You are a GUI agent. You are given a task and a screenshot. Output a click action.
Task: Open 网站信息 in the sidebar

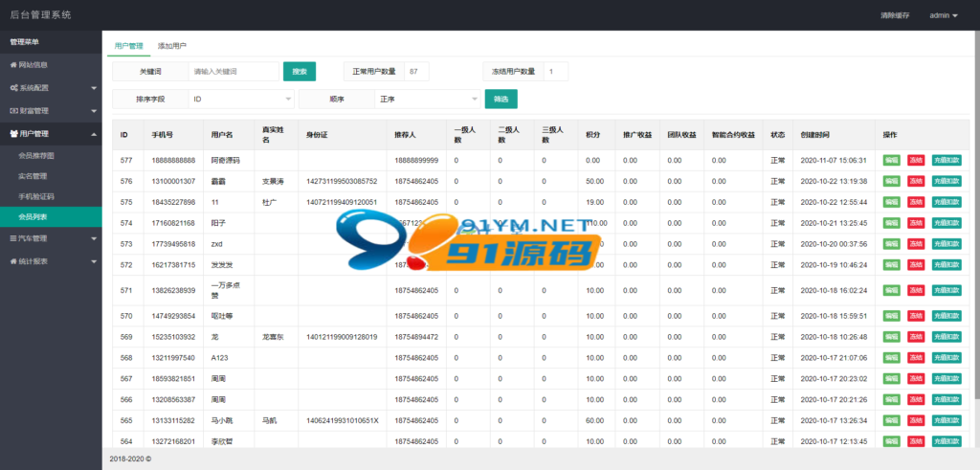tap(51, 64)
